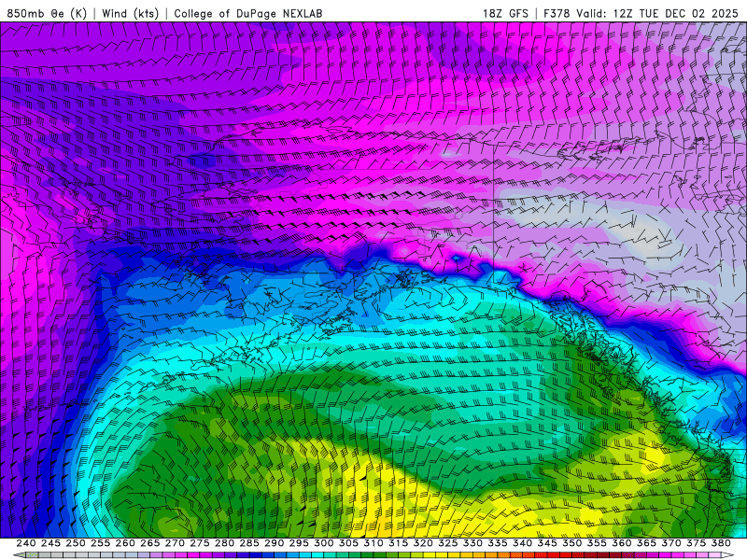Click the 240 colorbar label
The image size is (747, 560).
[x=26, y=543]
